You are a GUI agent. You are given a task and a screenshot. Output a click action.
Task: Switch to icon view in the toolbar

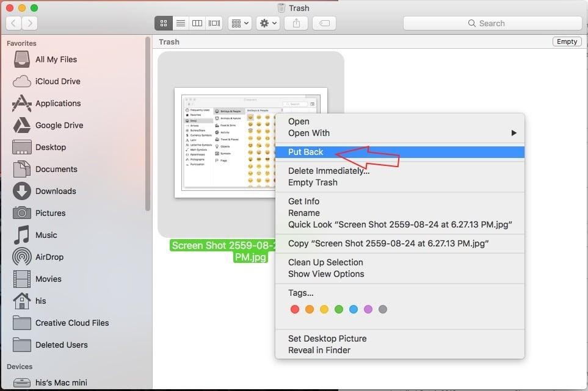[163, 23]
